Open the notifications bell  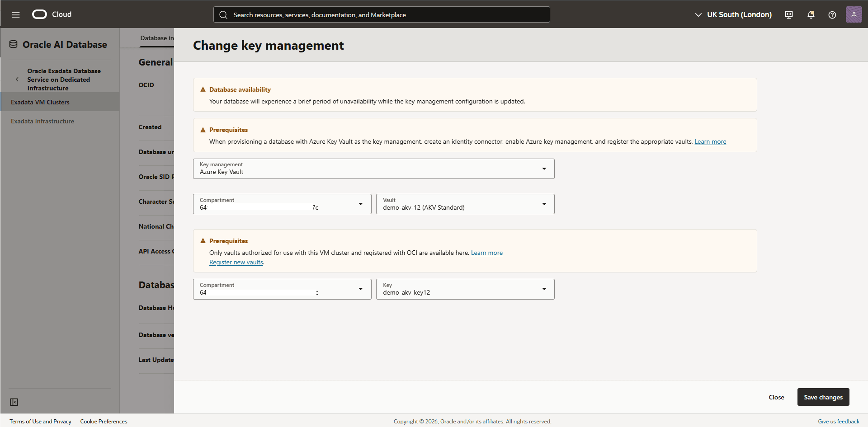[x=811, y=14]
